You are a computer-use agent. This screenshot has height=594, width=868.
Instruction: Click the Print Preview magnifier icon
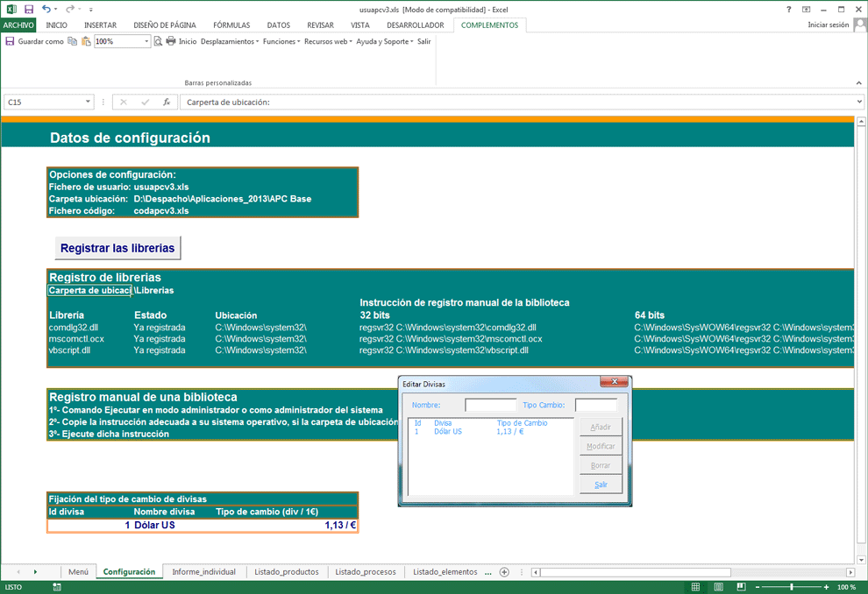pos(158,41)
